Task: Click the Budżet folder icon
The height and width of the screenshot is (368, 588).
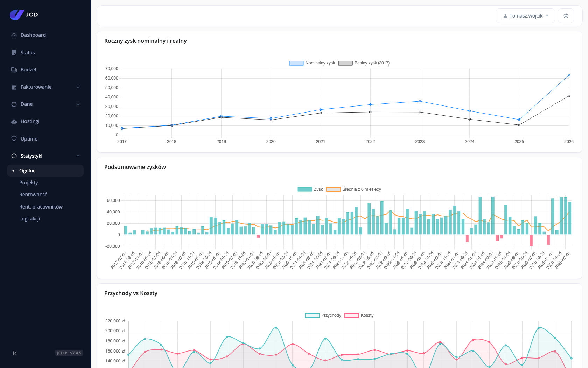Action: [14, 70]
